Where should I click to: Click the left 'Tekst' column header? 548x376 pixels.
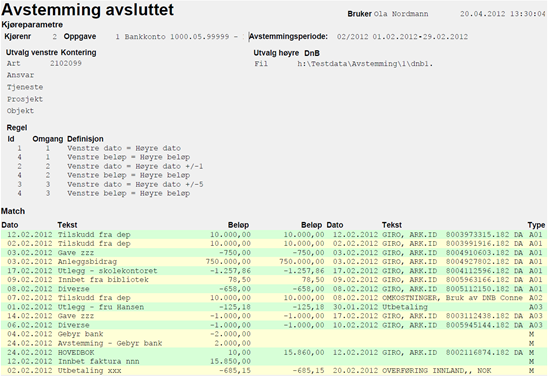[67, 225]
